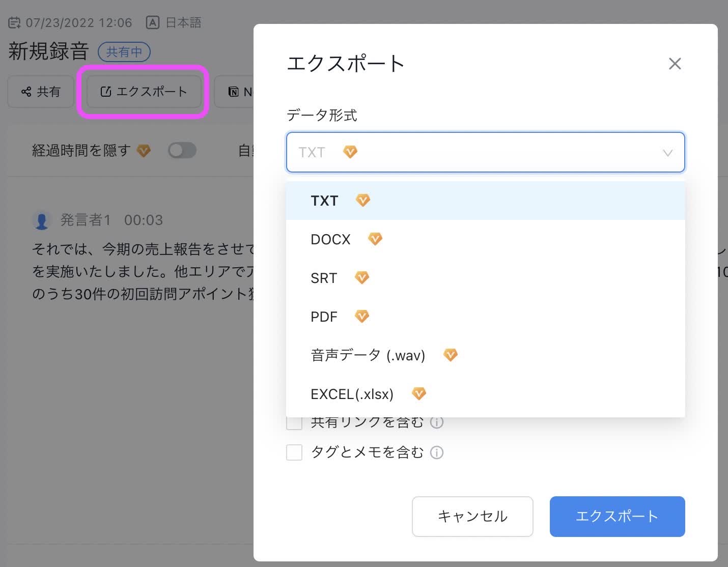The height and width of the screenshot is (567, 728).
Task: Click premium diamond beside 経過時間を隠す
Action: [x=144, y=150]
